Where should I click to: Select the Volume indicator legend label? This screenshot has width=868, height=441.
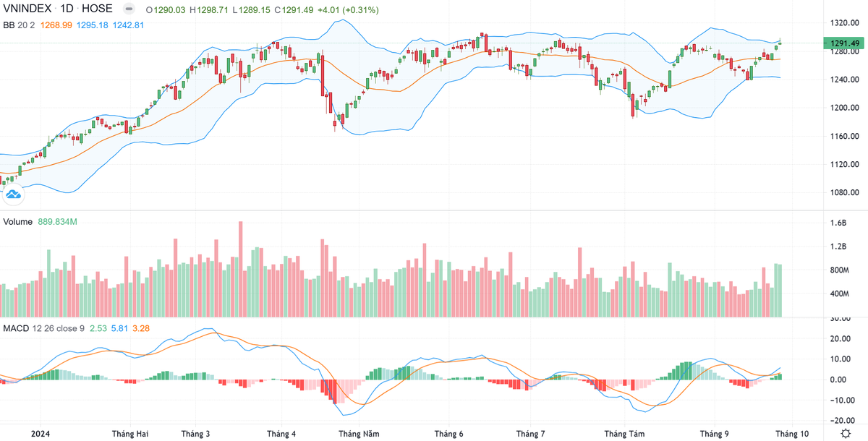tap(19, 222)
